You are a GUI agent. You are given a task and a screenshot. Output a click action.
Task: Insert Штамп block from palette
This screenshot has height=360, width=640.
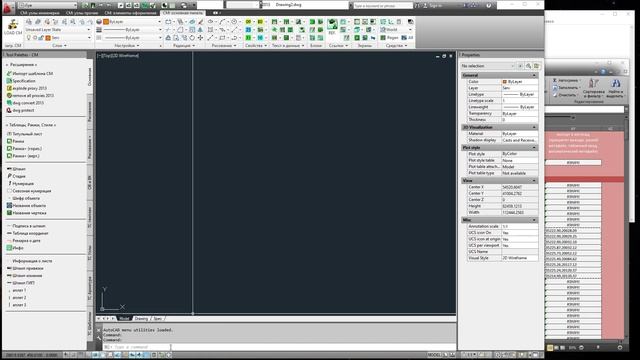(x=16, y=169)
